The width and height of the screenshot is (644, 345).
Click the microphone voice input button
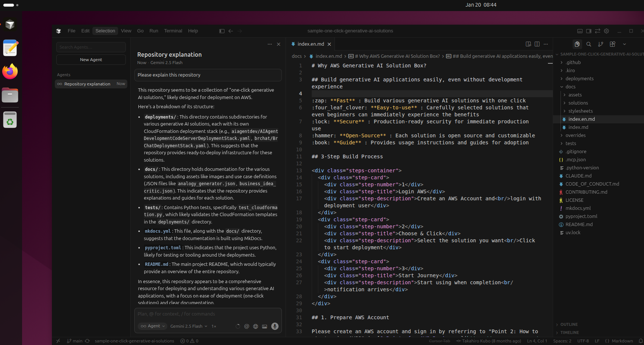click(x=275, y=326)
